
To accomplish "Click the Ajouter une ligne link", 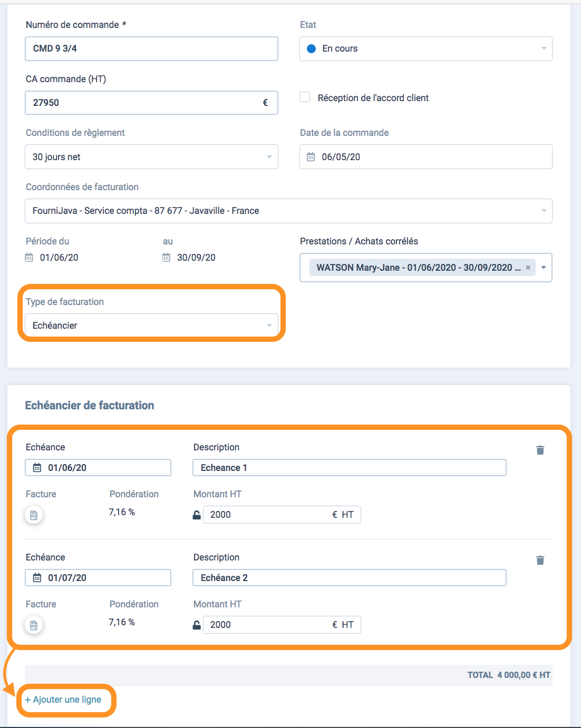I will tap(63, 700).
